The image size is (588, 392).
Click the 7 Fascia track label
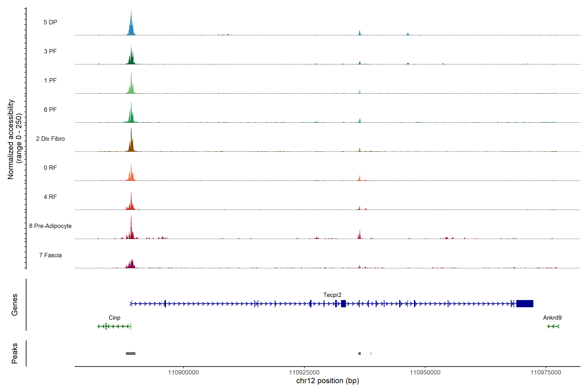coord(50,255)
